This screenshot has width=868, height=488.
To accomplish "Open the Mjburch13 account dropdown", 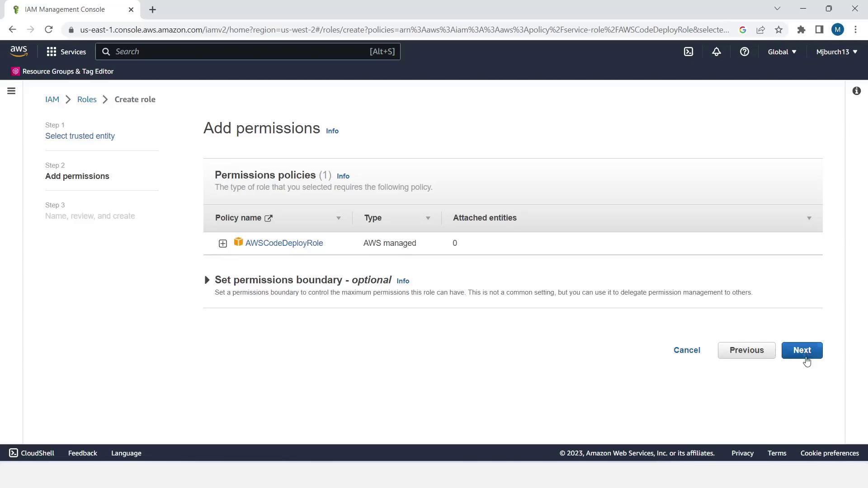I will 836,52.
